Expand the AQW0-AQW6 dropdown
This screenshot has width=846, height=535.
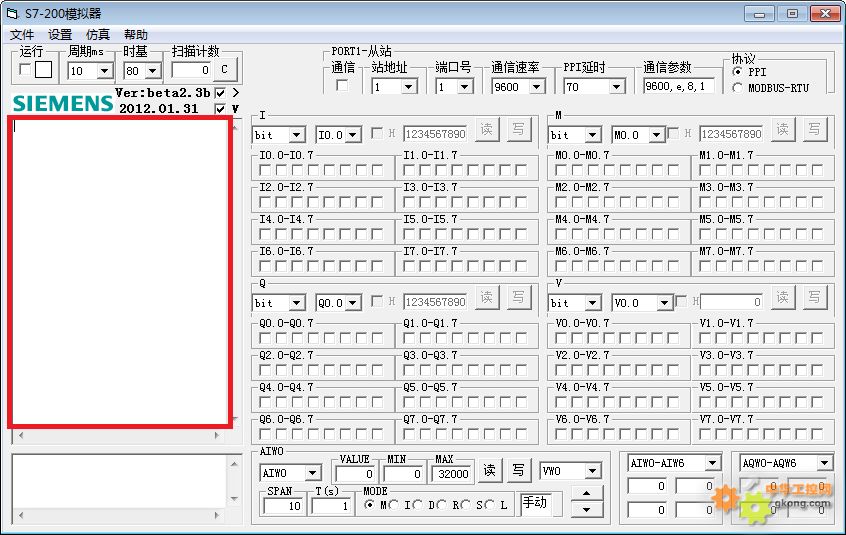824,463
